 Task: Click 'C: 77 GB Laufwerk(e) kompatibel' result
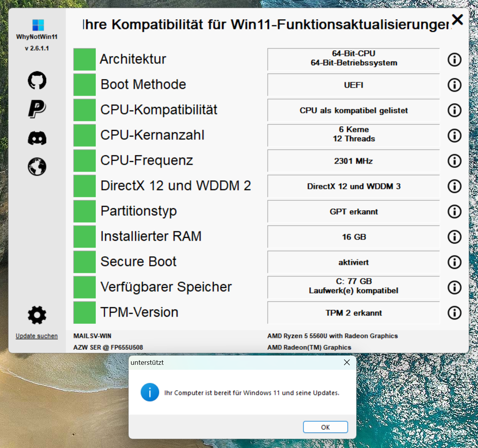354,287
